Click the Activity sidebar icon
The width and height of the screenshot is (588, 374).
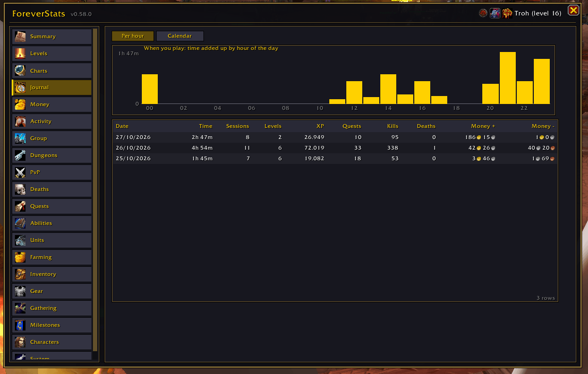20,121
